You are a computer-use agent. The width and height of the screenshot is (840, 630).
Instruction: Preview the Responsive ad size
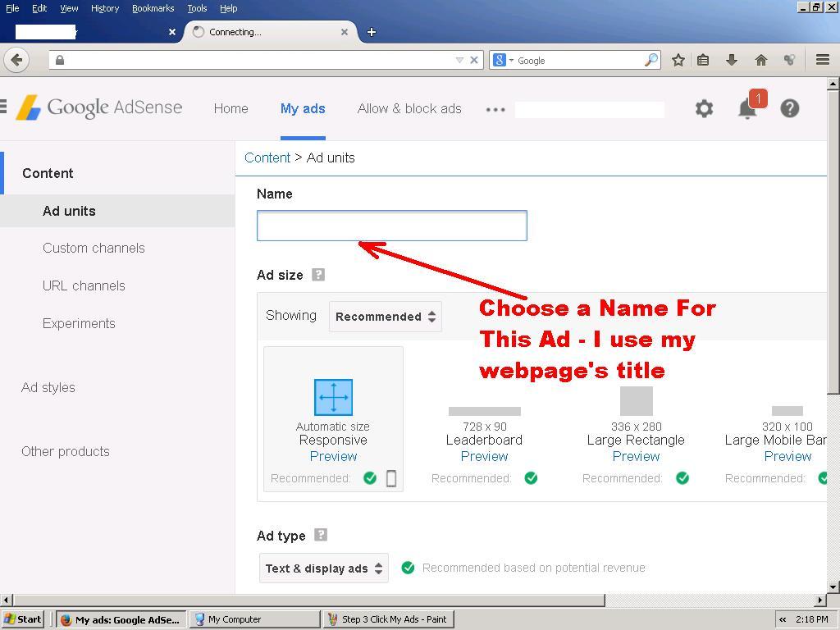[x=333, y=456]
